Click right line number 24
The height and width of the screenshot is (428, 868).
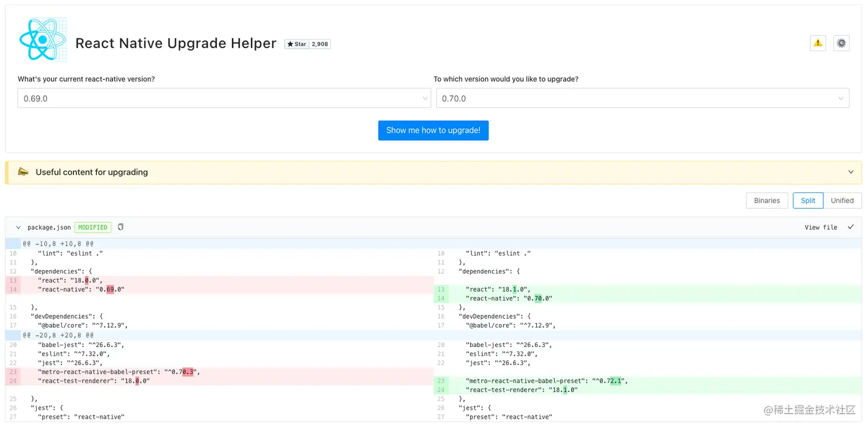point(441,390)
